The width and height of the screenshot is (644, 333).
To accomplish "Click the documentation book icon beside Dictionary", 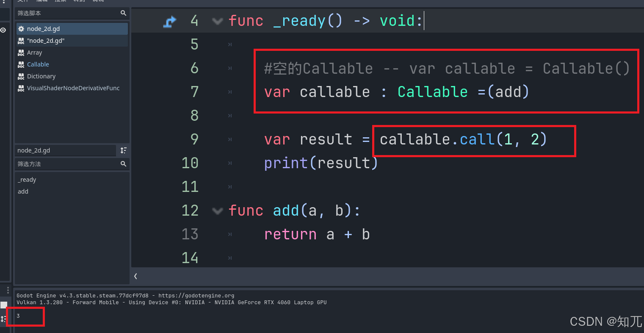I will 21,76.
